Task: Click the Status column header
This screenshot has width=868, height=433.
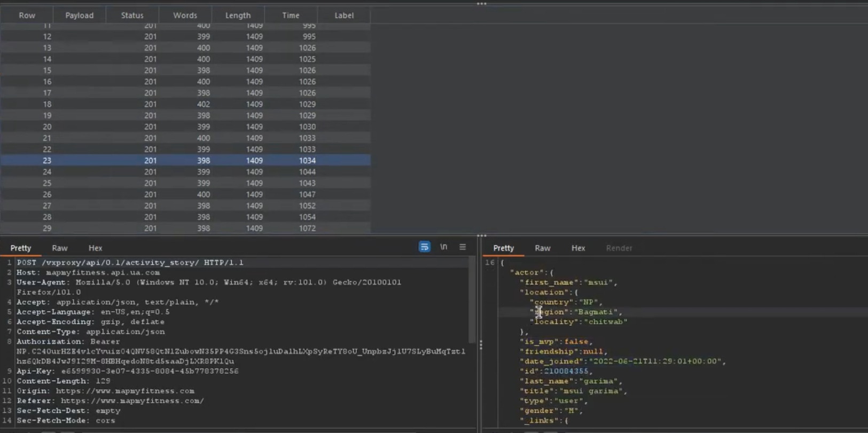Action: [132, 15]
